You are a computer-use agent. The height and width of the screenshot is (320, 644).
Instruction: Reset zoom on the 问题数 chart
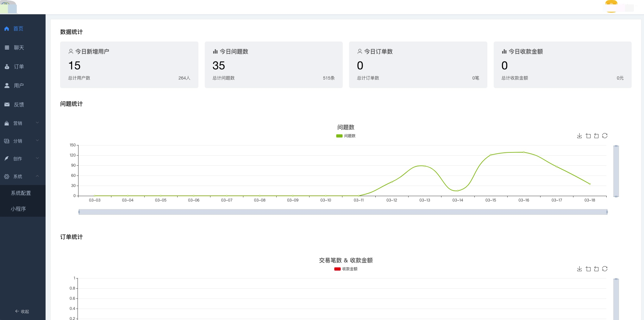click(x=596, y=136)
